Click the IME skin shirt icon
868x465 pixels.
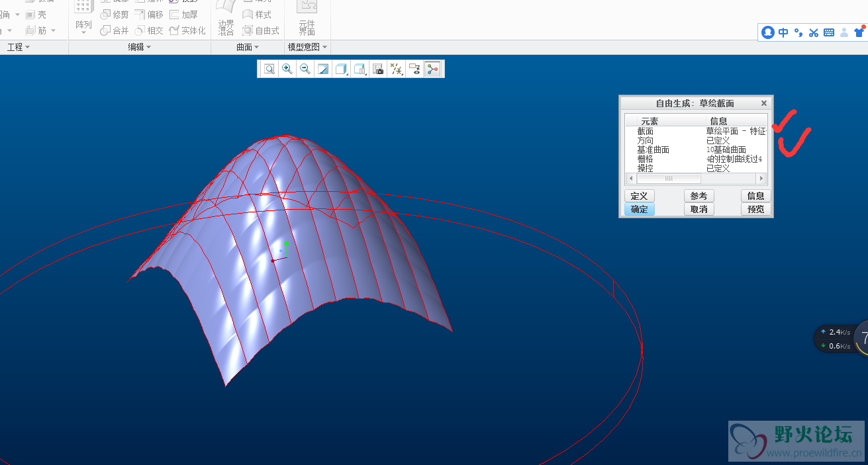tap(859, 32)
